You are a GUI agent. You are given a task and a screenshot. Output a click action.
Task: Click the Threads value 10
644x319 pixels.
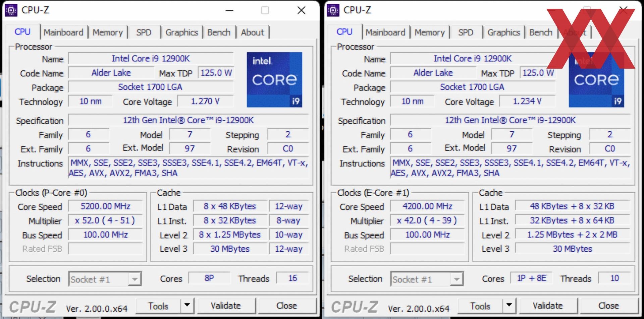point(614,278)
